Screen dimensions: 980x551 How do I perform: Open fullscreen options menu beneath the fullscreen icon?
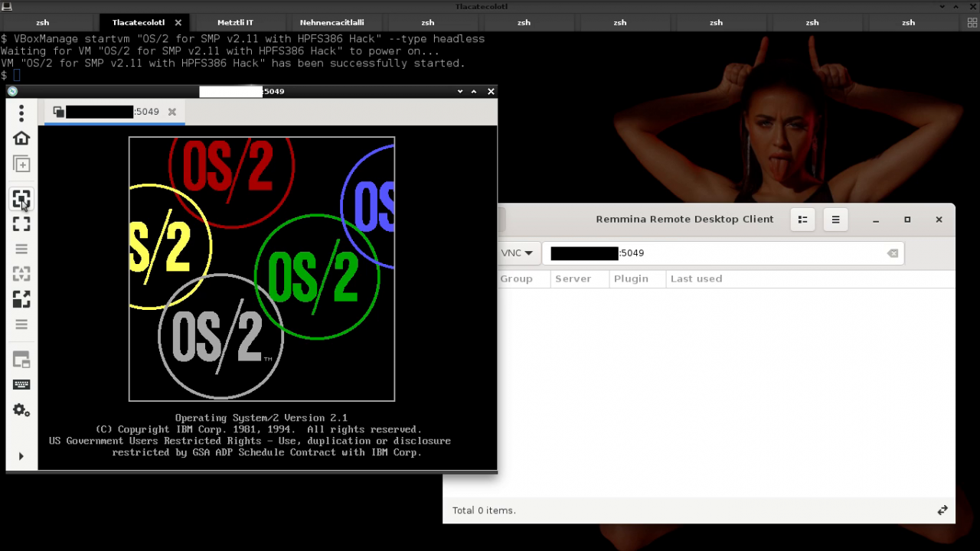[x=21, y=249]
